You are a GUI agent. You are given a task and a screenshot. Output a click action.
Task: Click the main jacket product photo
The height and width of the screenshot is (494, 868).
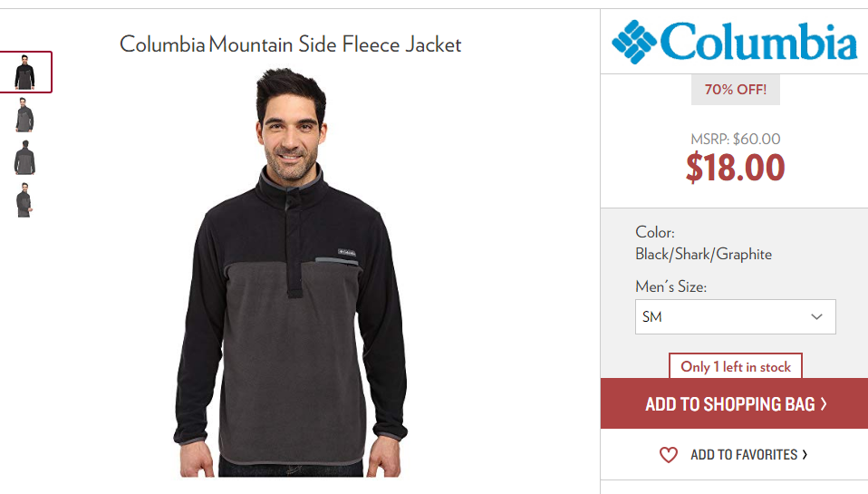291,271
